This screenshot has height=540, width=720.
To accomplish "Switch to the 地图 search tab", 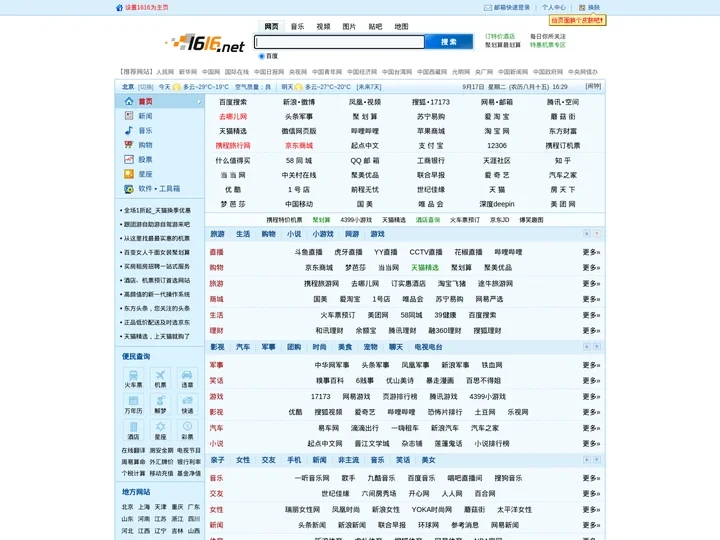I will click(401, 27).
